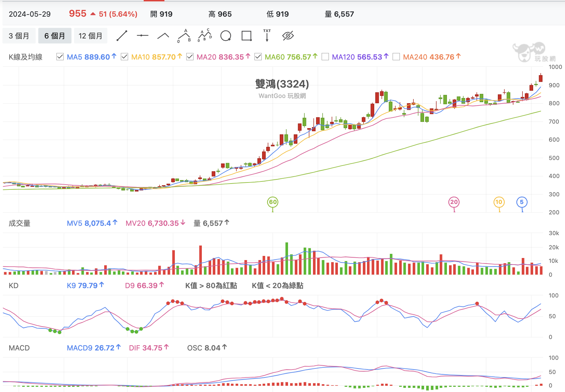Select the angle line drawing tool
Image resolution: width=565 pixels, height=392 pixels.
click(163, 36)
